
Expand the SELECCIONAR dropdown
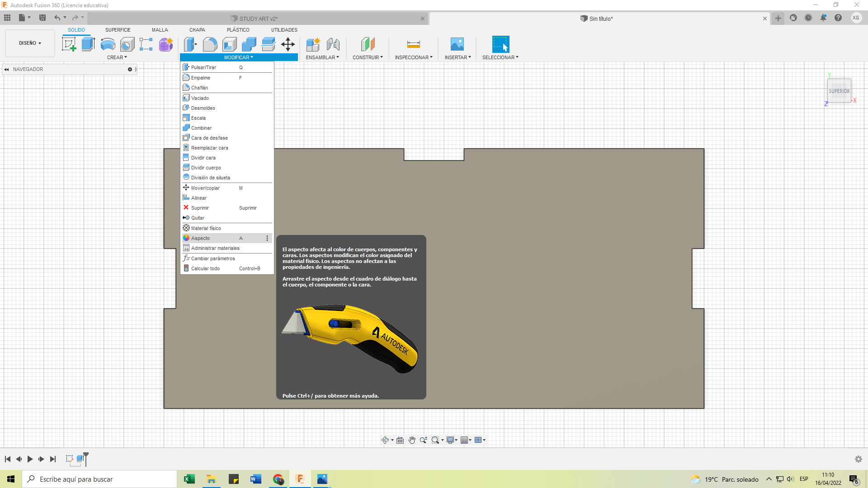(x=500, y=57)
